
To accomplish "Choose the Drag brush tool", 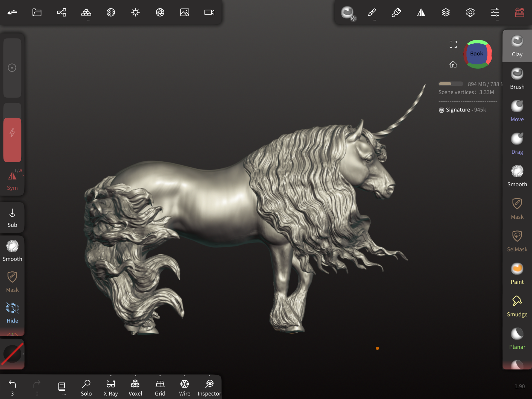I will point(517,143).
